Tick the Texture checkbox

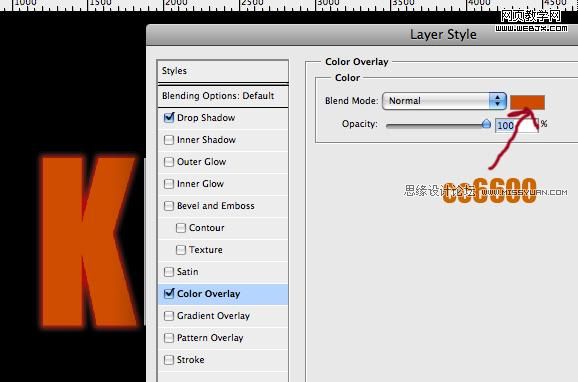tap(181, 250)
